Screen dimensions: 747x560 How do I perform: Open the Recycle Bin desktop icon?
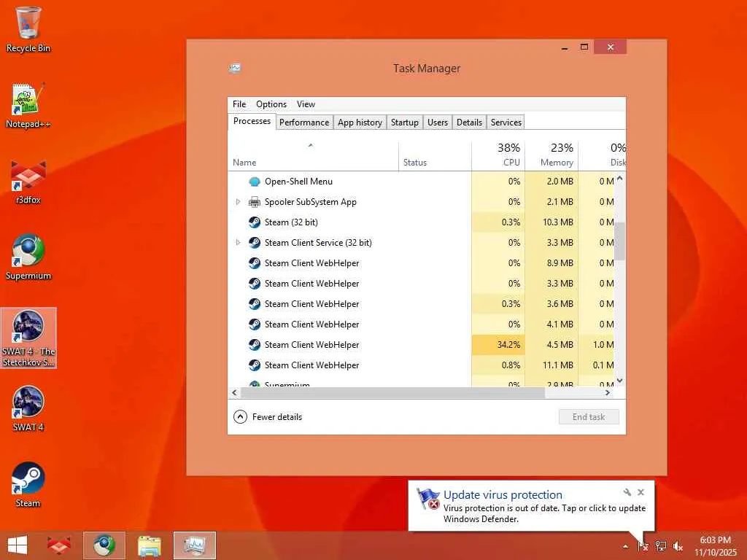[28, 29]
